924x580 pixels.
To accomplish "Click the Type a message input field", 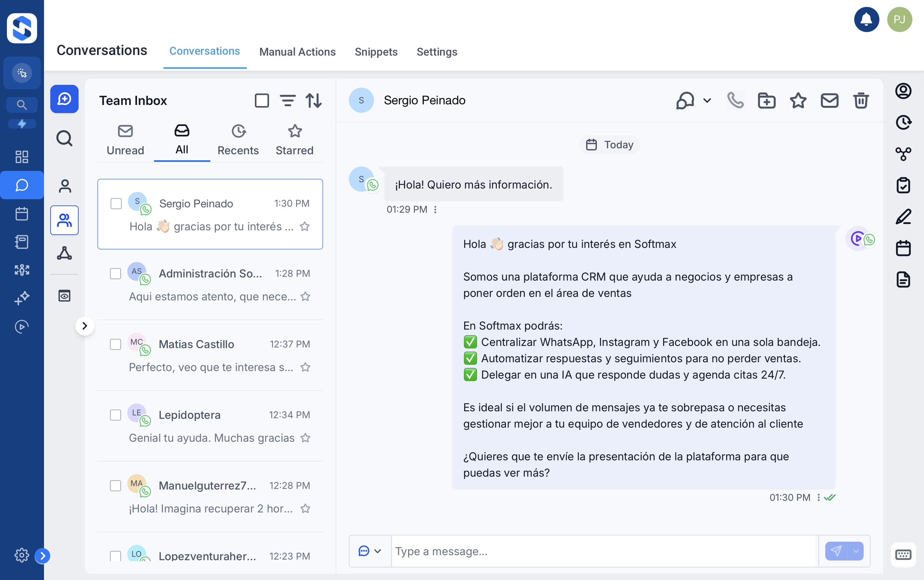I will pos(575,551).
